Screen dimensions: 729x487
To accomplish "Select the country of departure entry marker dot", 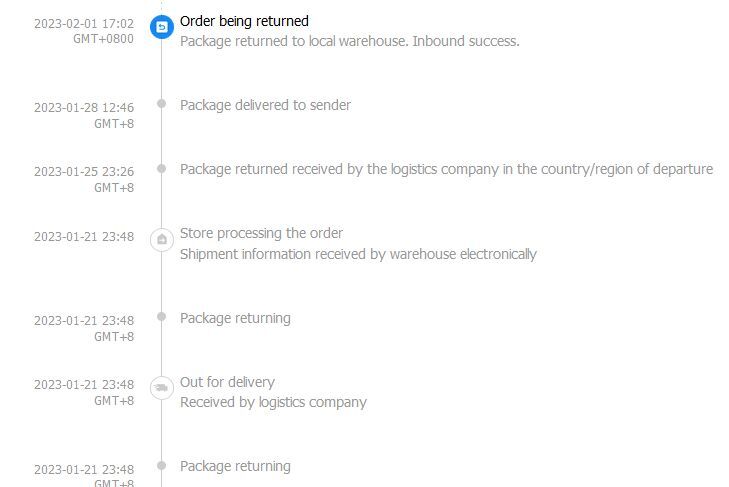I will click(x=162, y=168).
